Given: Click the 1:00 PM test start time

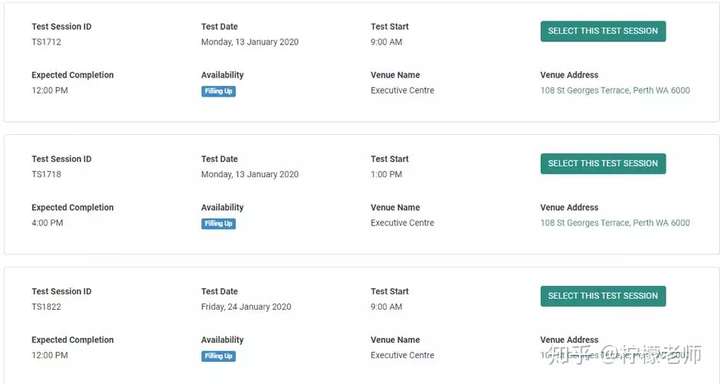Looking at the screenshot, I should point(386,174).
